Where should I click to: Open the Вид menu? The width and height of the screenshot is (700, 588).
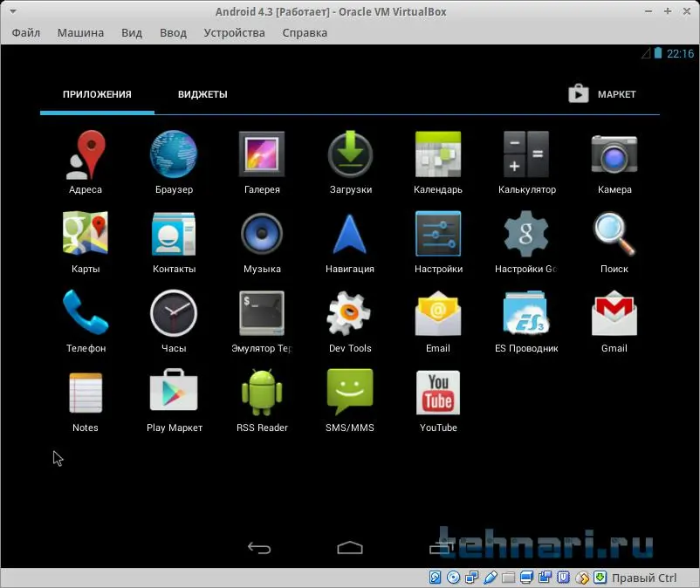coord(132,32)
